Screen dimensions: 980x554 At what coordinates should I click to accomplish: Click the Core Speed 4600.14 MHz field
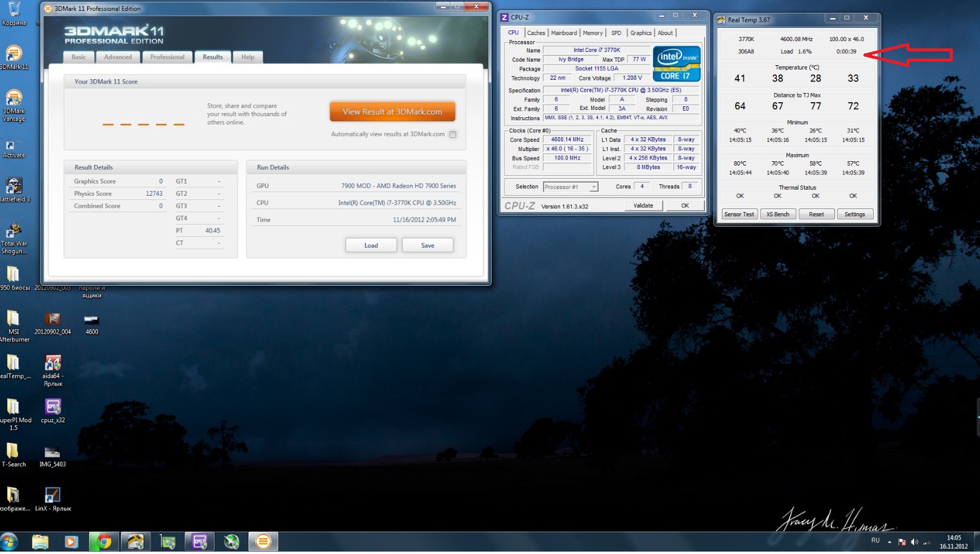567,140
